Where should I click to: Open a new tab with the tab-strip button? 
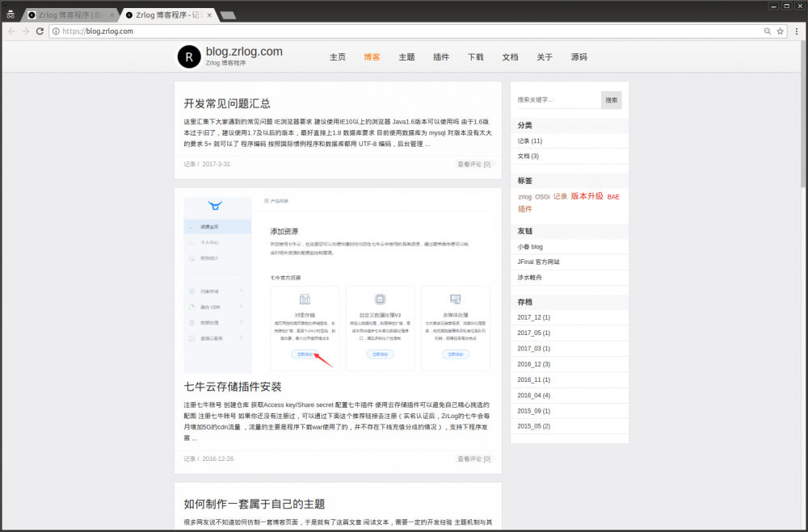[228, 15]
